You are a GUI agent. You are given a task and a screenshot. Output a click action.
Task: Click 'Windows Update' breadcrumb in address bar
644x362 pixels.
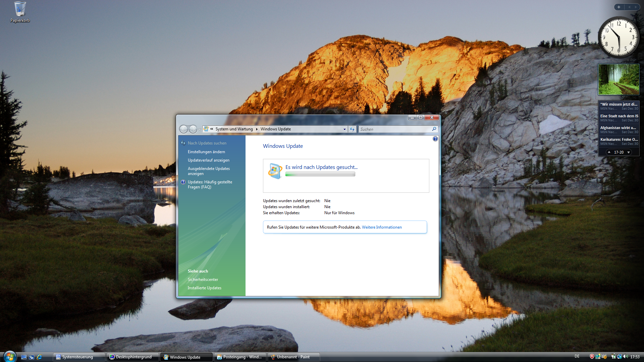tap(276, 129)
